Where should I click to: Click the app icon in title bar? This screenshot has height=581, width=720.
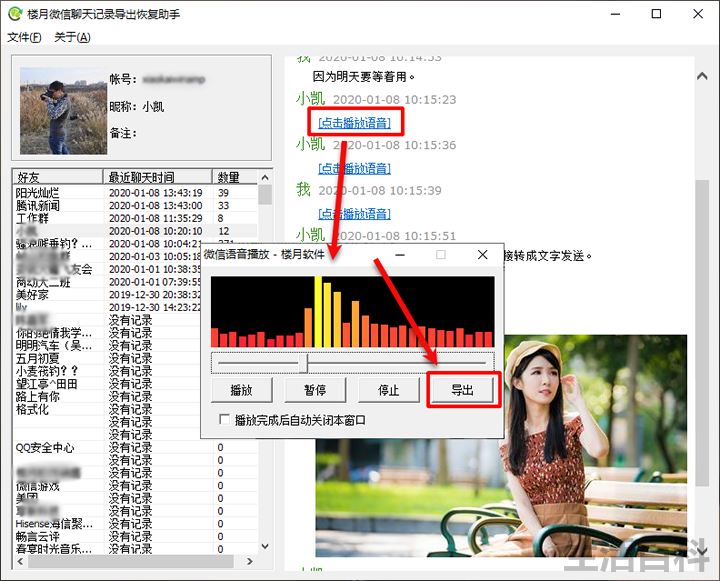coord(15,14)
